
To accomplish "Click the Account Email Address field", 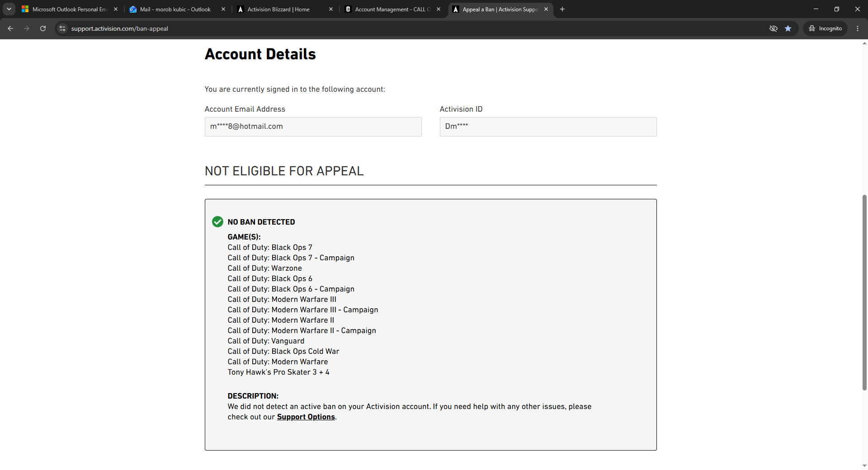I will pos(313,127).
